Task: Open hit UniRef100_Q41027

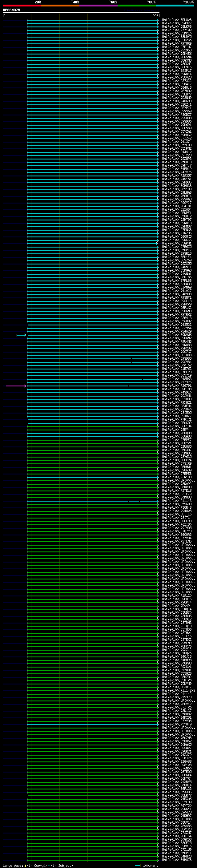Action: click(177, 291)
